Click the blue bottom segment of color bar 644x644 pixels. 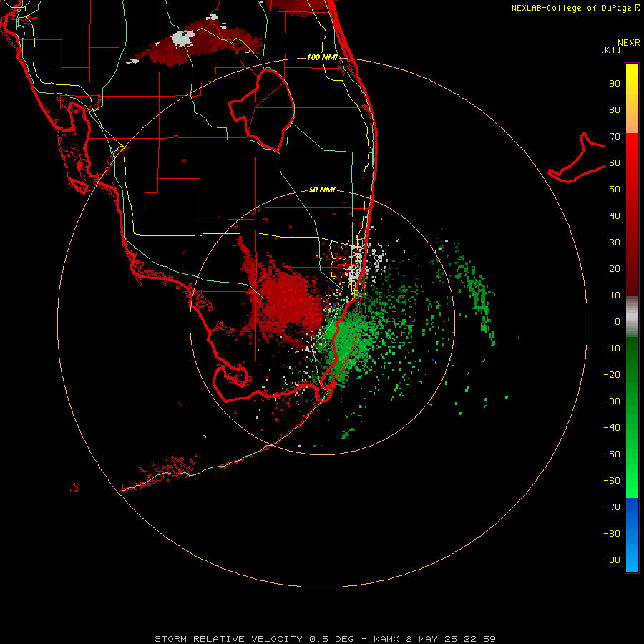[632, 535]
